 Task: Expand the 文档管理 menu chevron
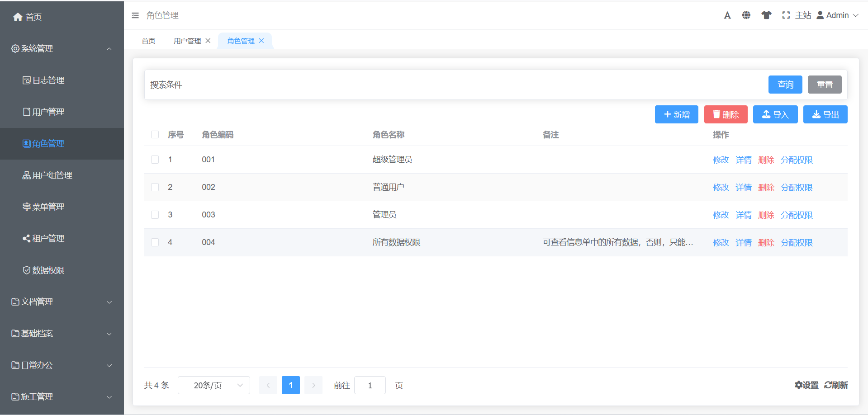pos(109,302)
